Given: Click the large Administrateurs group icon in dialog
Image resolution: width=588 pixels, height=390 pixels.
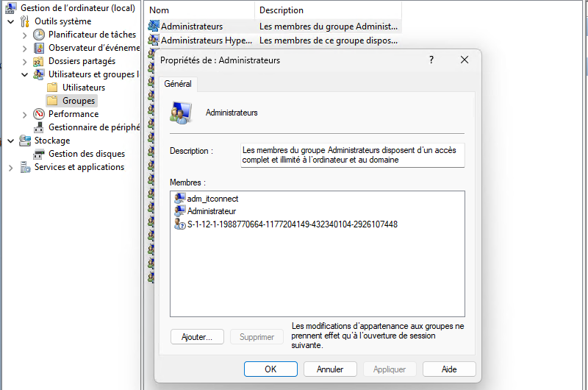Looking at the screenshot, I should click(181, 113).
